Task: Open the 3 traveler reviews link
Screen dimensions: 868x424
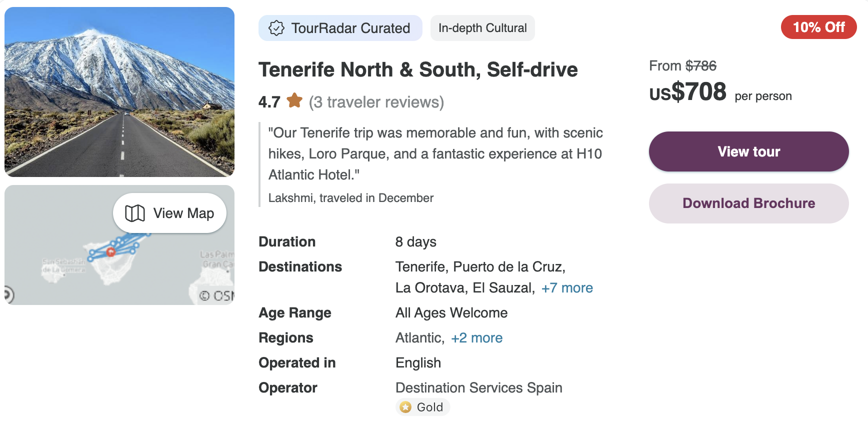Action: coord(376,102)
